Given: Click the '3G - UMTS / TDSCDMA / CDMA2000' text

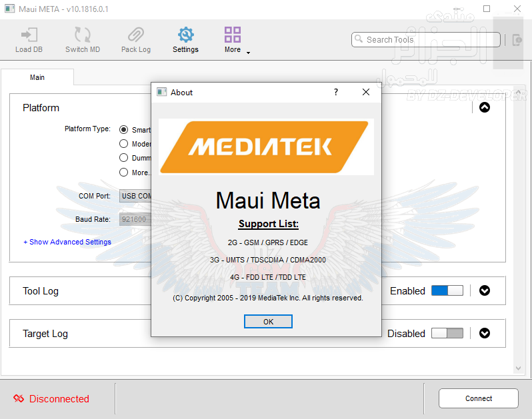Looking at the screenshot, I should [x=268, y=260].
